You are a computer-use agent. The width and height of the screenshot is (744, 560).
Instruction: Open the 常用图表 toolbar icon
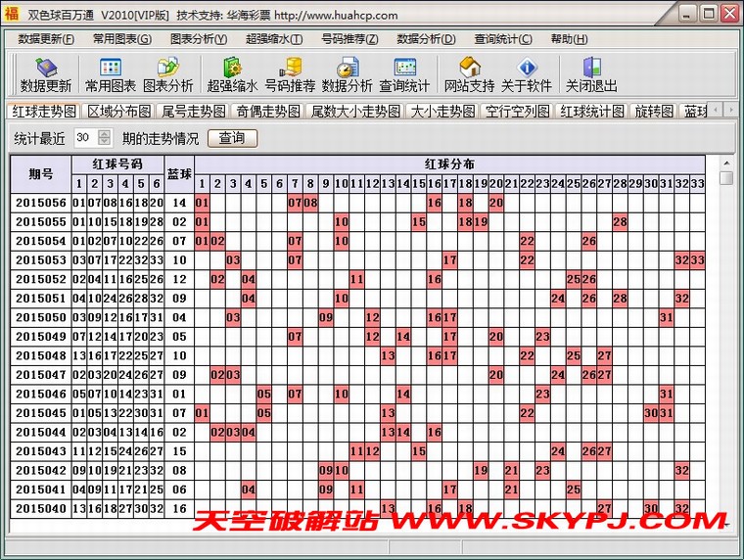pyautogui.click(x=110, y=68)
